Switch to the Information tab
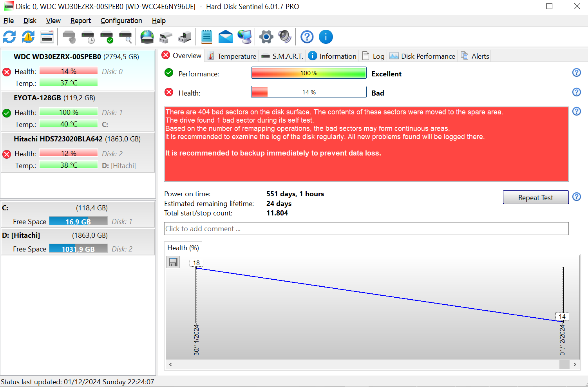 pos(332,56)
